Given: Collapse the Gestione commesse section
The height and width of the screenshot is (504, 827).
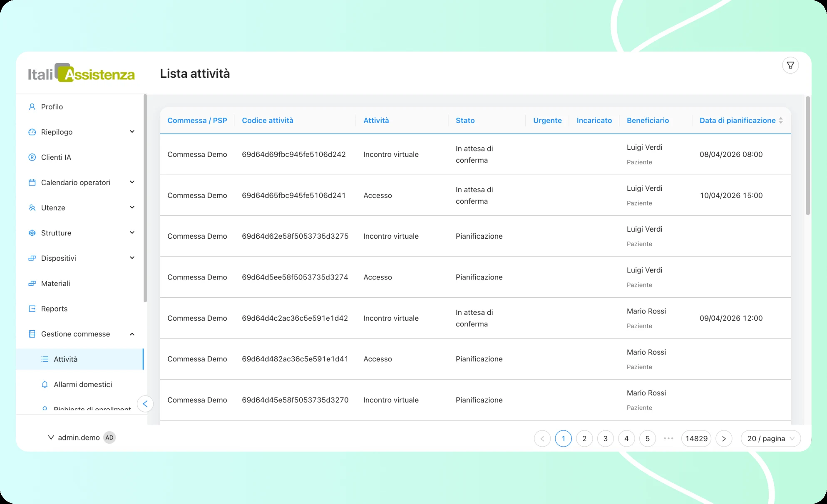Looking at the screenshot, I should click(x=132, y=334).
